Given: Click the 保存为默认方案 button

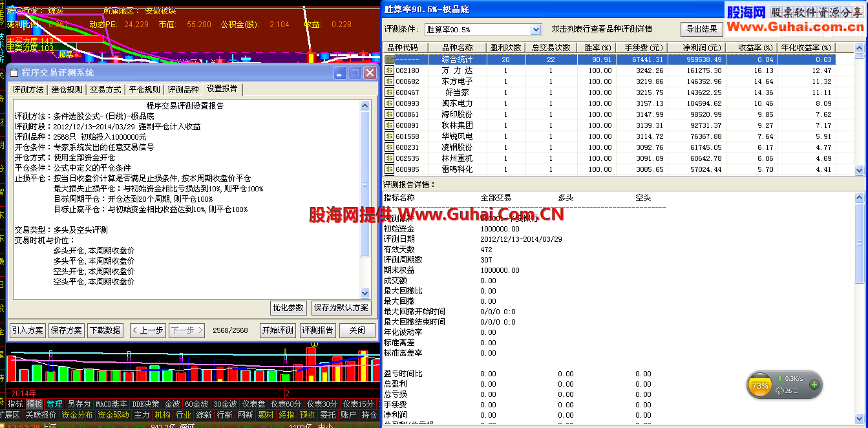Looking at the screenshot, I should pyautogui.click(x=342, y=308).
